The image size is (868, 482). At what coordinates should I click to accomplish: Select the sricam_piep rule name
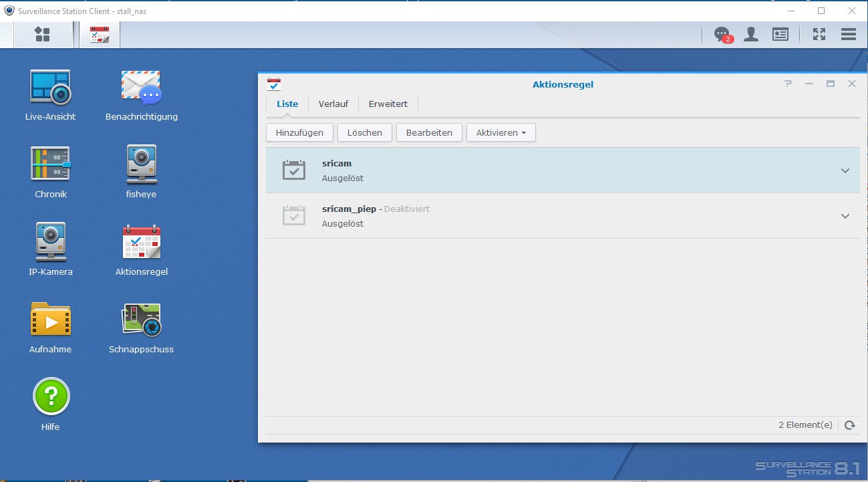click(349, 209)
